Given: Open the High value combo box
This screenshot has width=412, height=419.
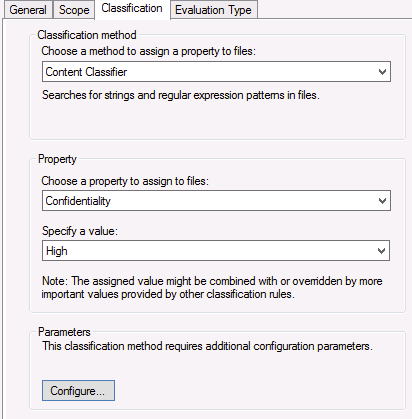Looking at the screenshot, I should tap(216, 251).
